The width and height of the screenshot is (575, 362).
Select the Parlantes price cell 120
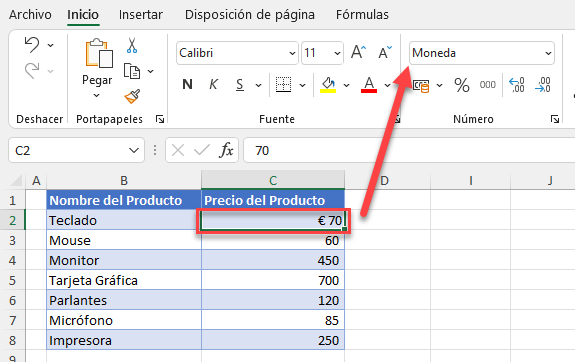pos(273,300)
